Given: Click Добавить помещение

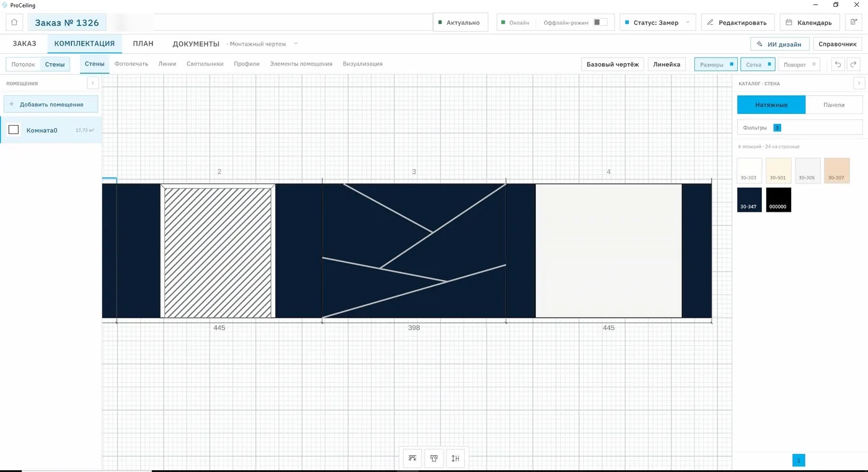Looking at the screenshot, I should click(x=51, y=104).
